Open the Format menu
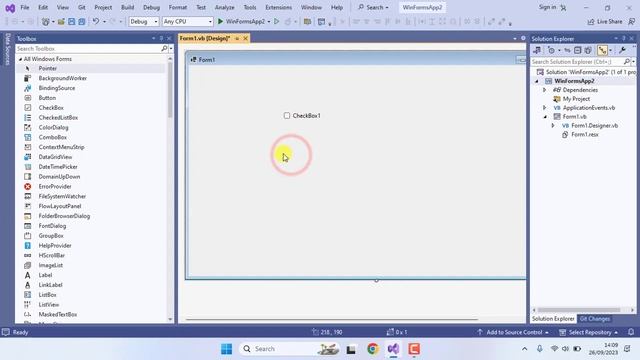The width and height of the screenshot is (640, 360). click(178, 7)
